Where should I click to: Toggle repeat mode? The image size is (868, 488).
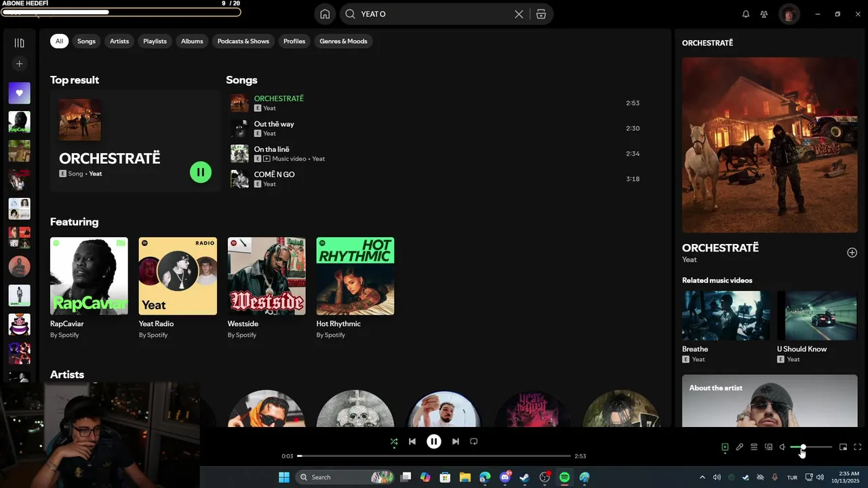[474, 441]
